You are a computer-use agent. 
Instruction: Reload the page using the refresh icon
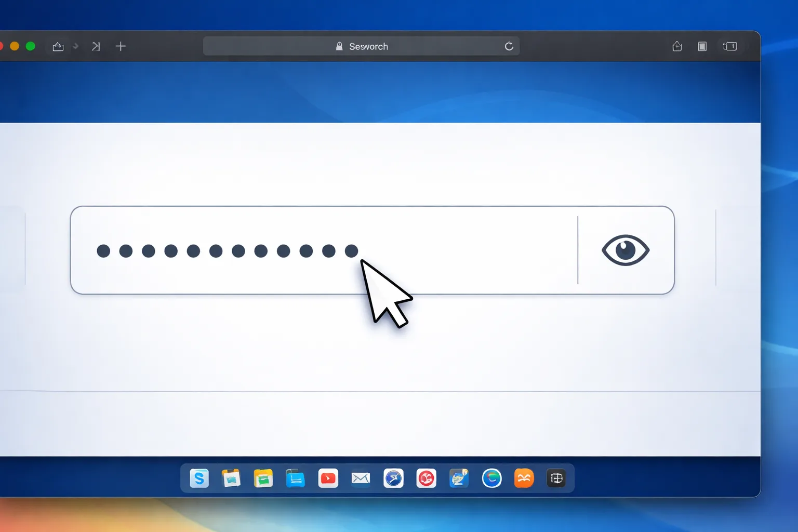509,46
